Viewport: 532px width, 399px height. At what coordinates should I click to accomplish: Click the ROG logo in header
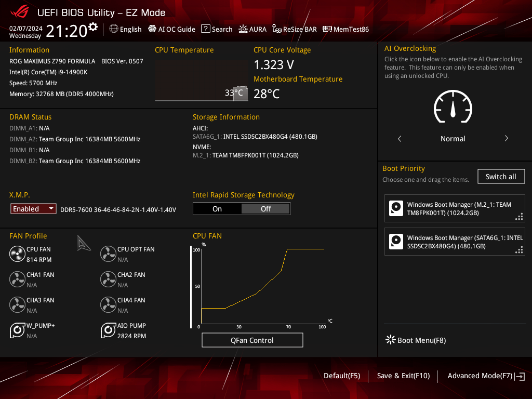pos(20,12)
